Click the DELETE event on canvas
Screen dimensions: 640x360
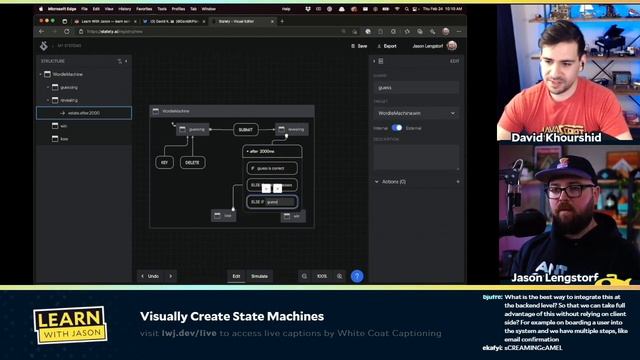(x=193, y=162)
